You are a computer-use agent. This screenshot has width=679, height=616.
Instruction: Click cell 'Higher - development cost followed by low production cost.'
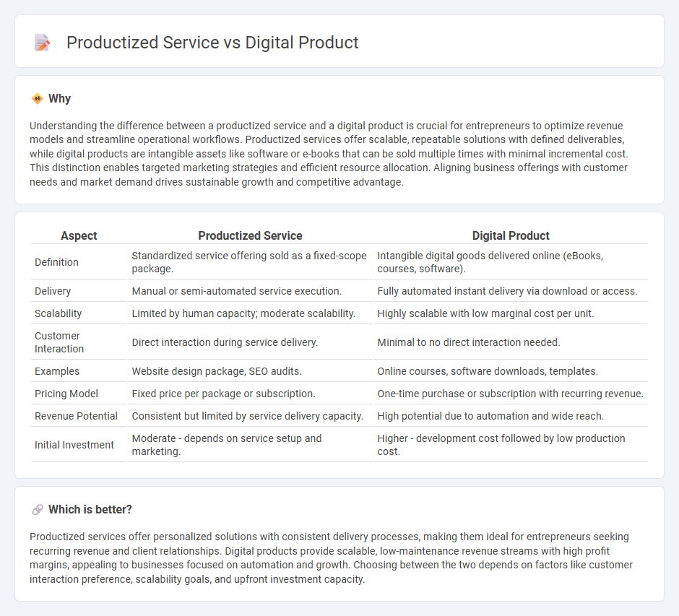click(511, 445)
